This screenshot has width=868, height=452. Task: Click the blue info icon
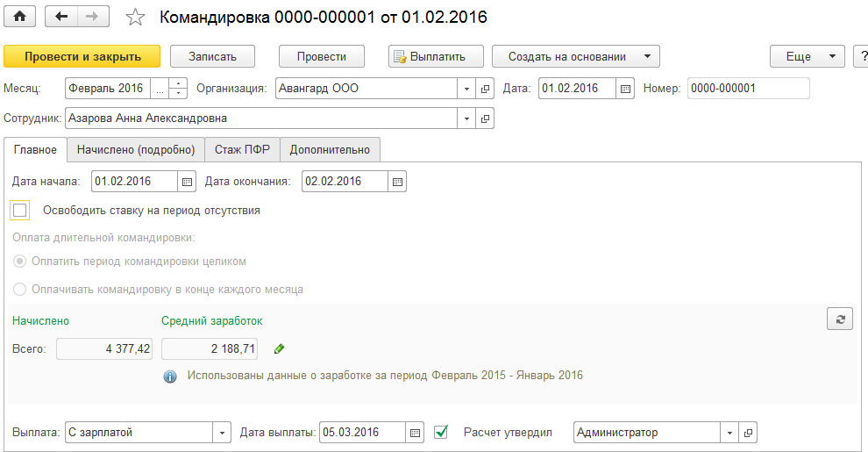pos(170,377)
